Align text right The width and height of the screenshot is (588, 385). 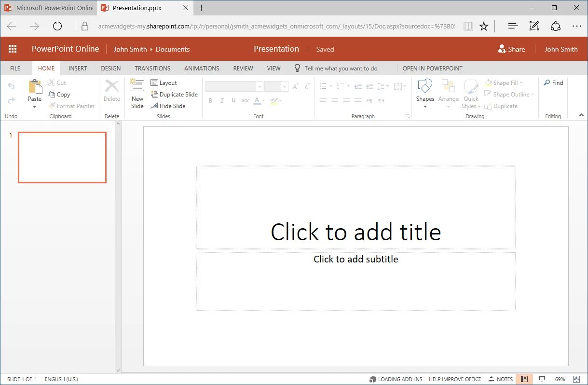(346, 101)
